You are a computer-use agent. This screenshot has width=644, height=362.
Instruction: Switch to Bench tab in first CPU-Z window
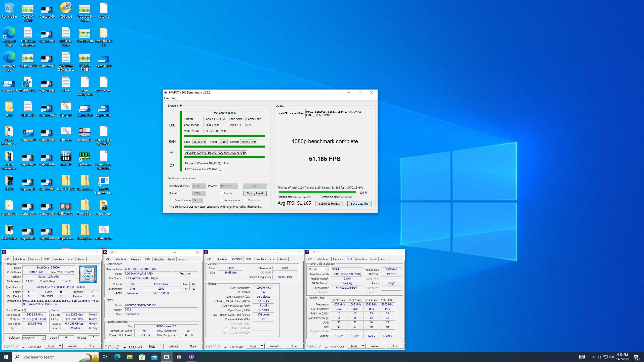(70, 259)
